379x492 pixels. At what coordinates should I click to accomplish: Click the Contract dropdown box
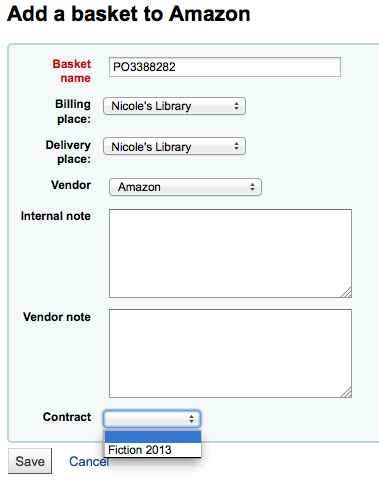tap(152, 419)
